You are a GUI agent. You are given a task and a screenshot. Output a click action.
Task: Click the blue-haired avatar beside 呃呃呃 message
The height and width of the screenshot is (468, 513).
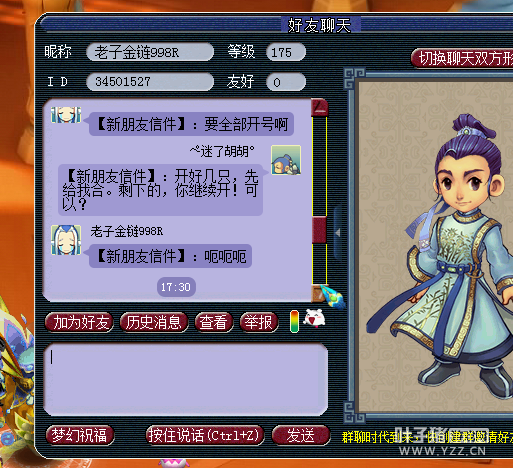66,240
